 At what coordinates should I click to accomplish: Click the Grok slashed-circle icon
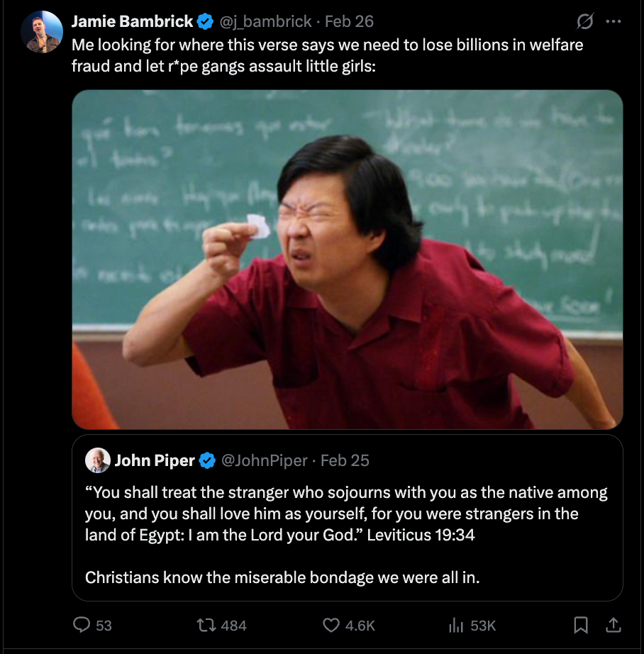pos(584,22)
